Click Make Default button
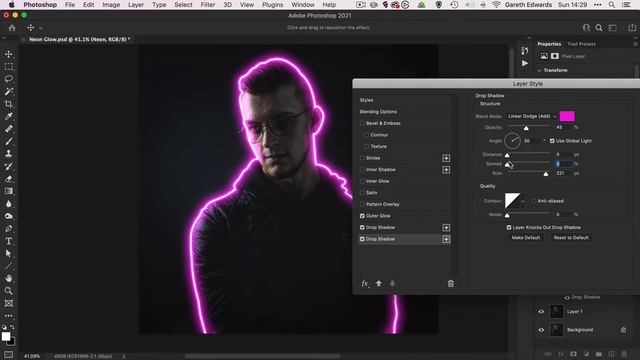Screen dimensions: 640x360 [526, 238]
